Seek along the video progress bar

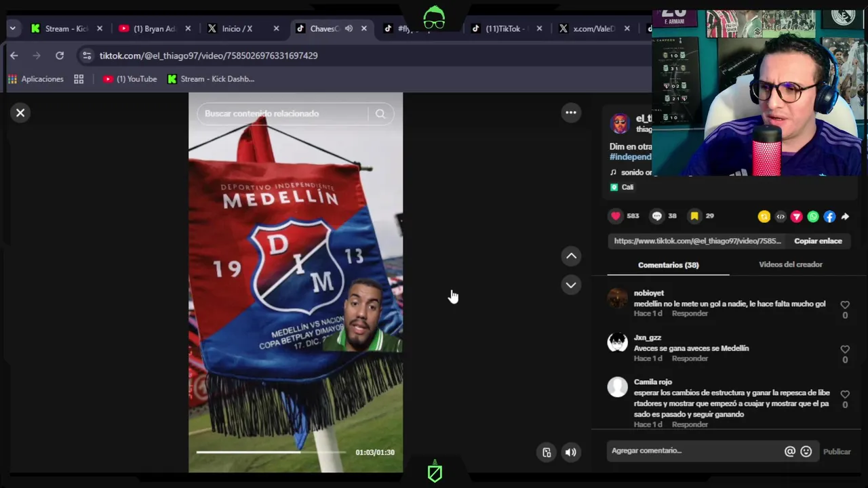271,452
